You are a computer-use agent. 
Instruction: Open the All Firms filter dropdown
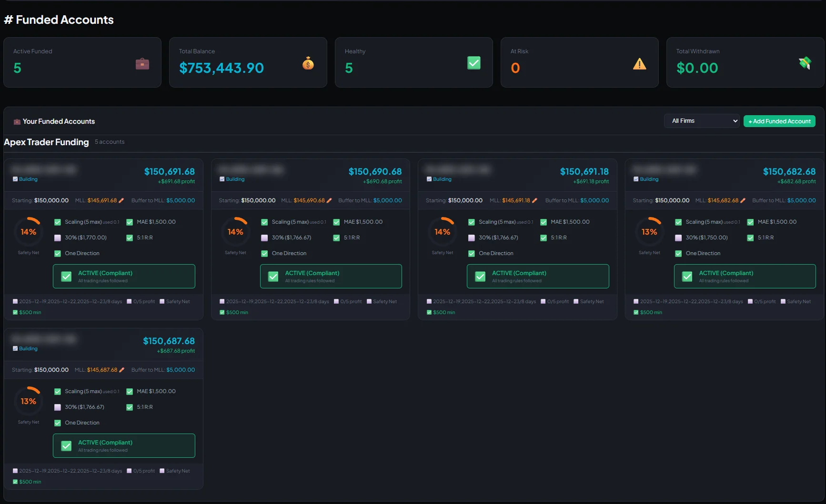click(x=701, y=120)
